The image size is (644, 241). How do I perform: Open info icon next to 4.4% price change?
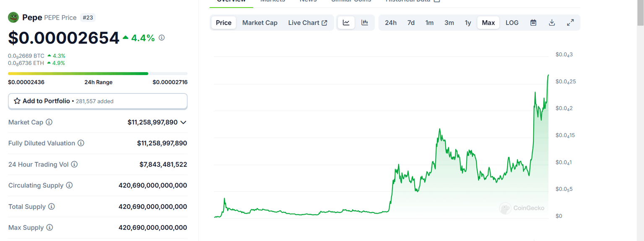(162, 38)
